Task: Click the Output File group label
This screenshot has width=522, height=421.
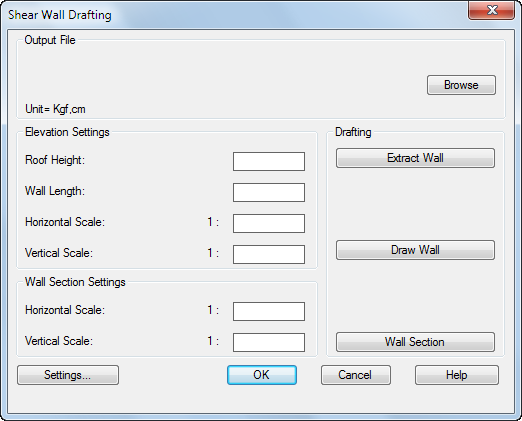Action: point(50,40)
